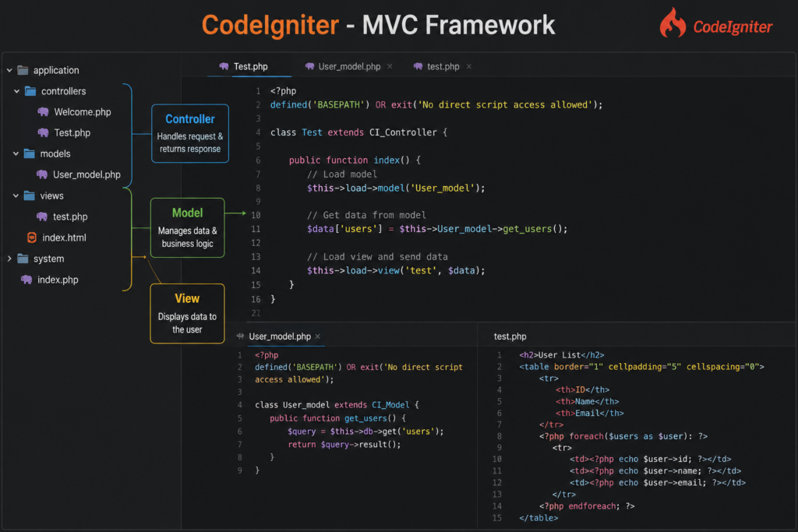The height and width of the screenshot is (532, 798).
Task: Click the '// Get data from model' comment
Action: (366, 215)
